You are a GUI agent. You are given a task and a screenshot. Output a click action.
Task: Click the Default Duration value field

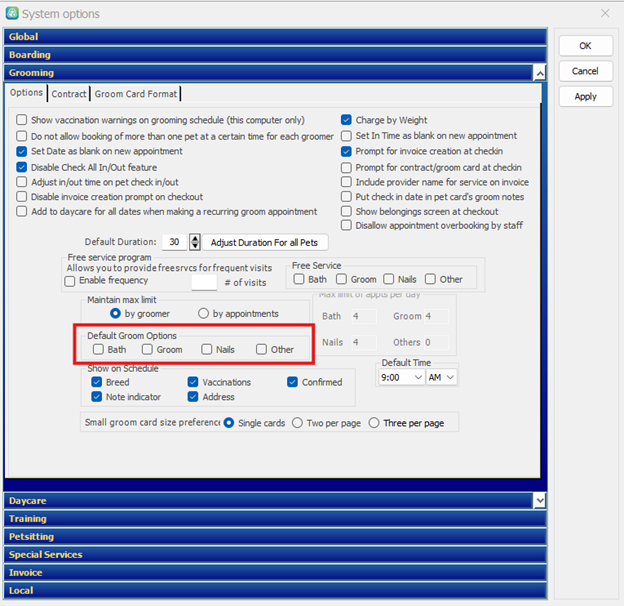point(174,242)
